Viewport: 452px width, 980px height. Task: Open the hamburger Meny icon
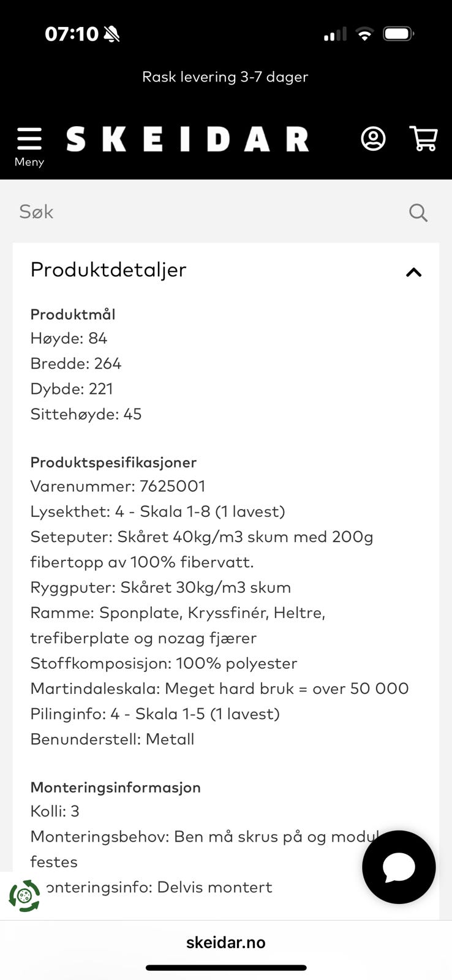tap(29, 139)
